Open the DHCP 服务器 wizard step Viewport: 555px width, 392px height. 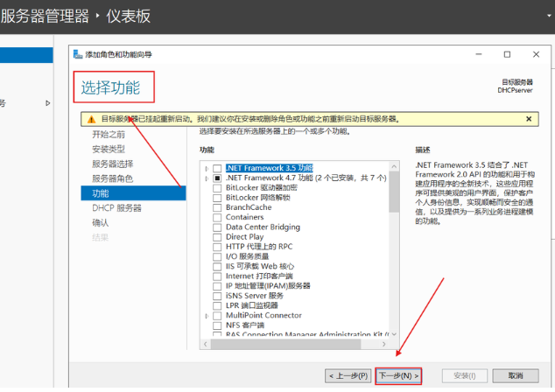tap(116, 208)
